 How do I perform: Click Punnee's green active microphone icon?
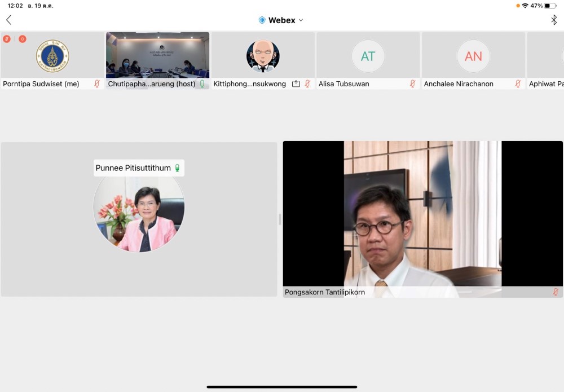[x=177, y=168]
